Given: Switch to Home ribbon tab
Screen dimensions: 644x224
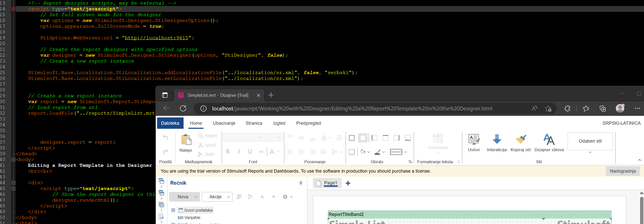Looking at the screenshot, I should tap(196, 123).
